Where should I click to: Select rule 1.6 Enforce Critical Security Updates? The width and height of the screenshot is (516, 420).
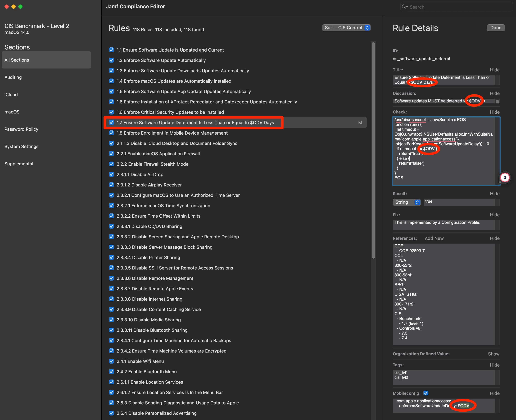click(x=170, y=112)
